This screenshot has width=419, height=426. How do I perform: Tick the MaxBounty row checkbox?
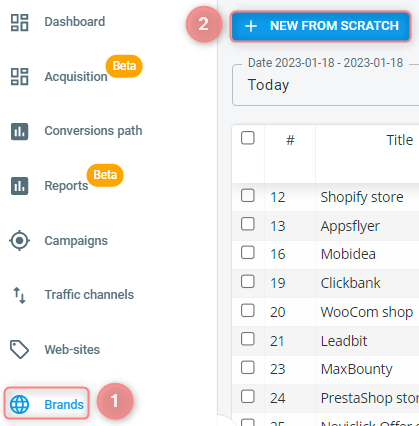248,368
